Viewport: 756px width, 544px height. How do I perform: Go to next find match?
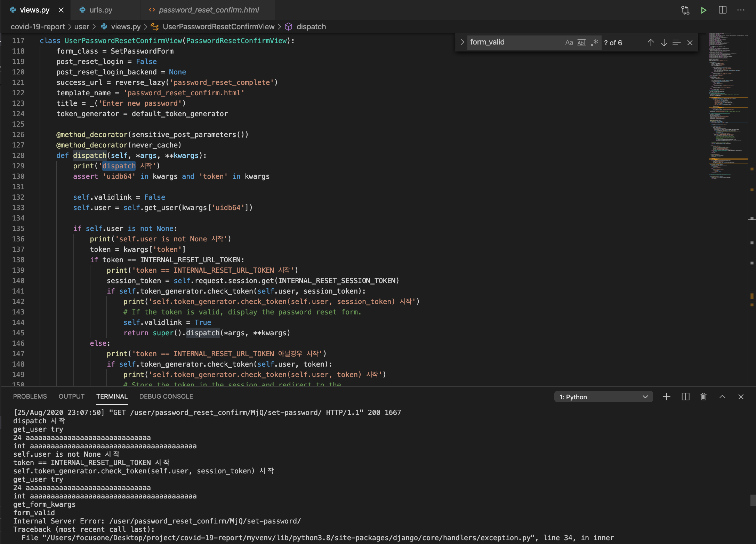coord(664,42)
